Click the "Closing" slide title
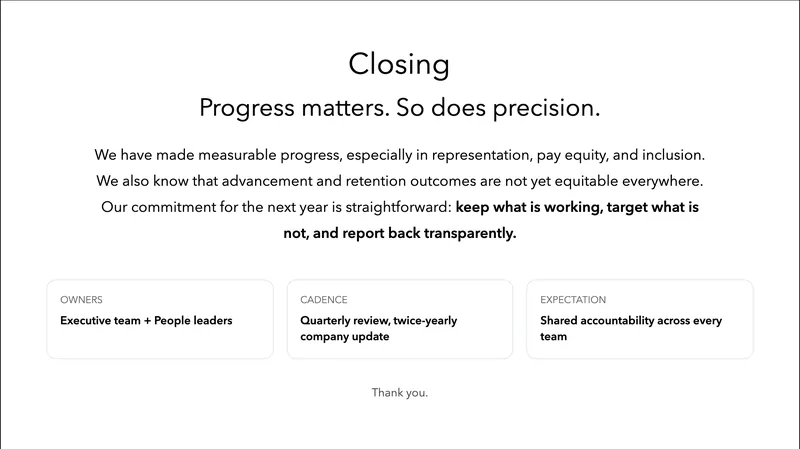 399,64
